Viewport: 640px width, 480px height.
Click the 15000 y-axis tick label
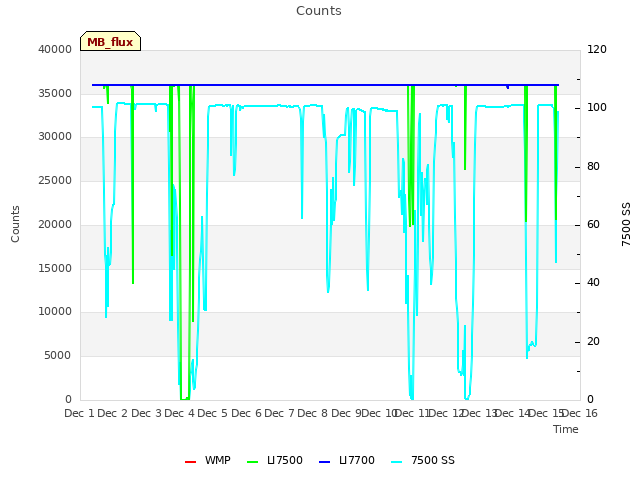[x=55, y=268]
